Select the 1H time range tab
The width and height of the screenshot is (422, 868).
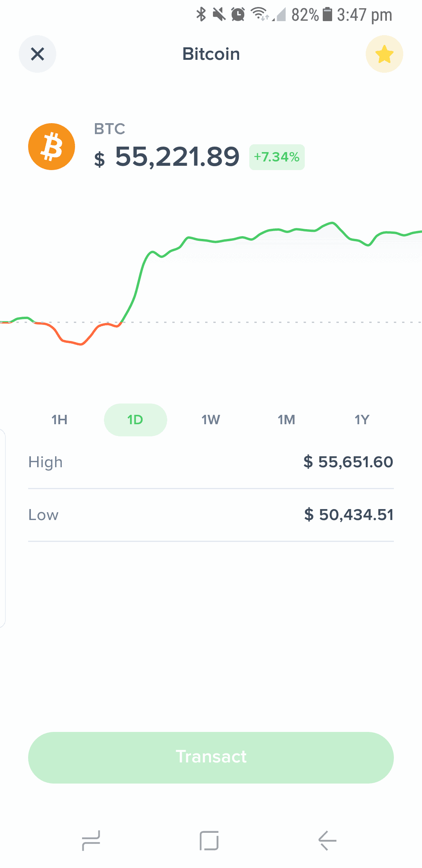(59, 420)
